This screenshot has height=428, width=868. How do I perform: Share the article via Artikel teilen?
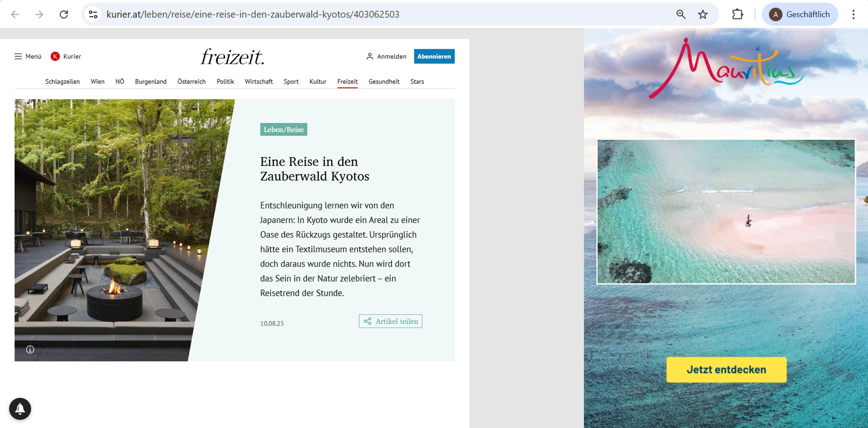pyautogui.click(x=390, y=321)
